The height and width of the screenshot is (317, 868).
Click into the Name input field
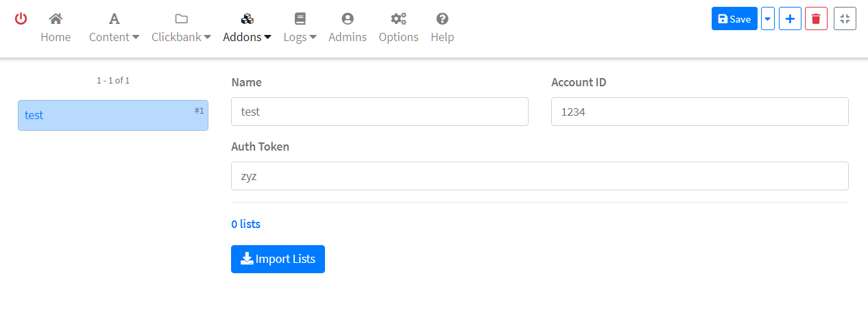coord(380,112)
